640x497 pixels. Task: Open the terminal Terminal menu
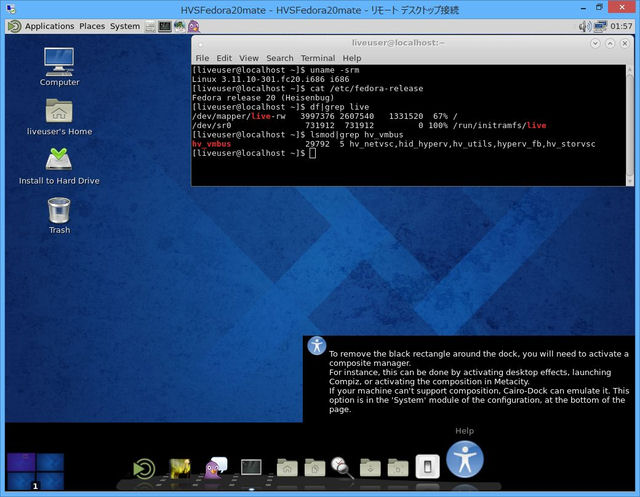pyautogui.click(x=318, y=58)
